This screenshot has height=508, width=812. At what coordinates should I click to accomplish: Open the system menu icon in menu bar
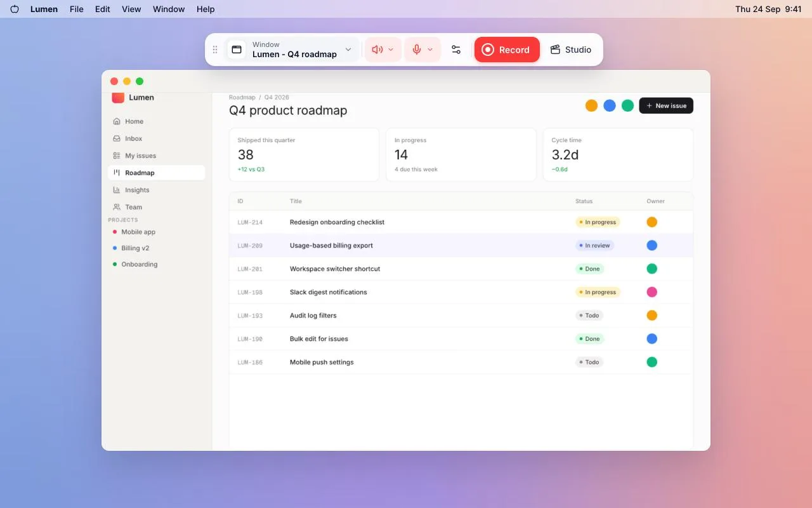pos(15,9)
